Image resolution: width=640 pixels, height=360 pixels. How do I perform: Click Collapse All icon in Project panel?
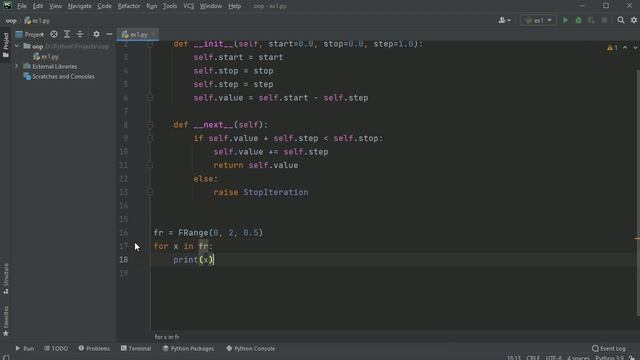[x=80, y=34]
